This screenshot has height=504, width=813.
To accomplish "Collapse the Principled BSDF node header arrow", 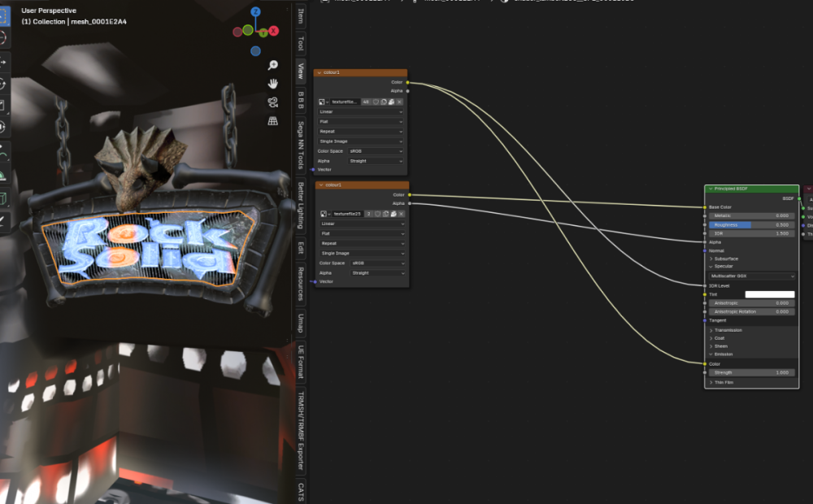I will click(x=711, y=189).
